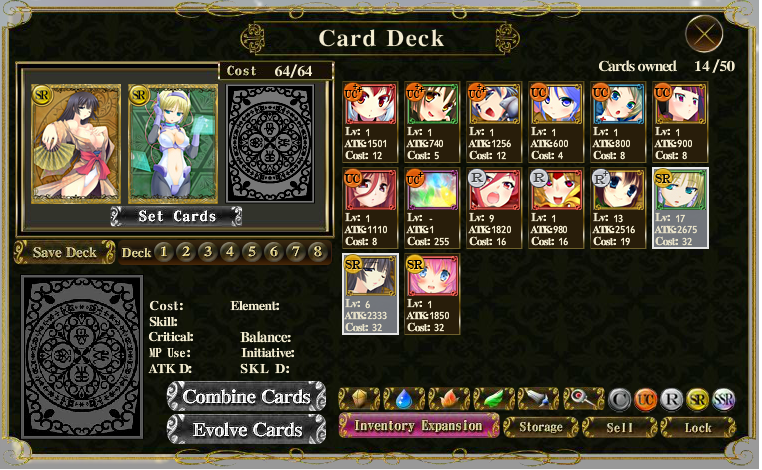Select the pink-haired SR card with ATK 1850
The image size is (762, 470).
(432, 294)
